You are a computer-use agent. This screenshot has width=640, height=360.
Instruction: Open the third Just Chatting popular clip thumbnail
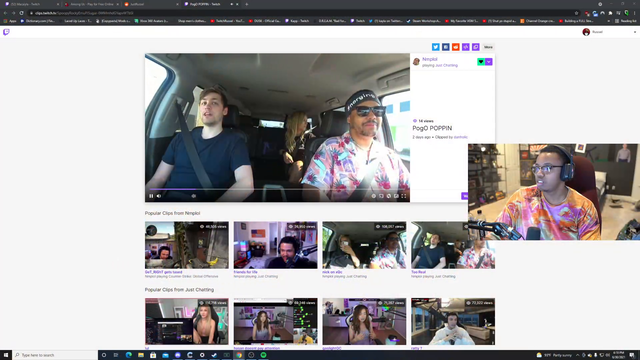pos(364,321)
